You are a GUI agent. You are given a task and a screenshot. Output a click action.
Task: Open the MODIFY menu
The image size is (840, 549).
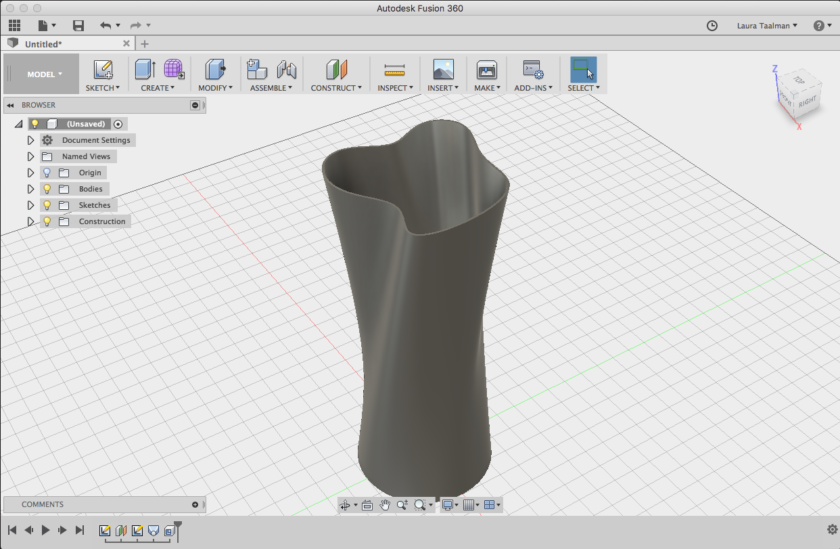[x=215, y=88]
